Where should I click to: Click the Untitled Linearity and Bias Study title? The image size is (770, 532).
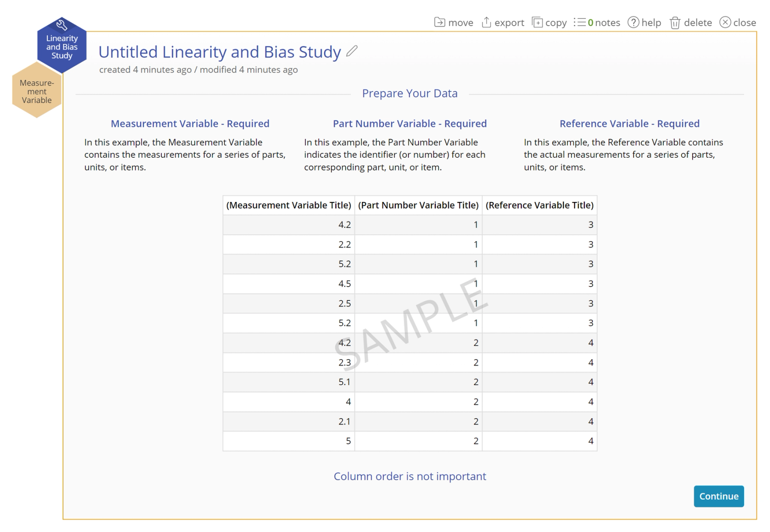tap(220, 52)
